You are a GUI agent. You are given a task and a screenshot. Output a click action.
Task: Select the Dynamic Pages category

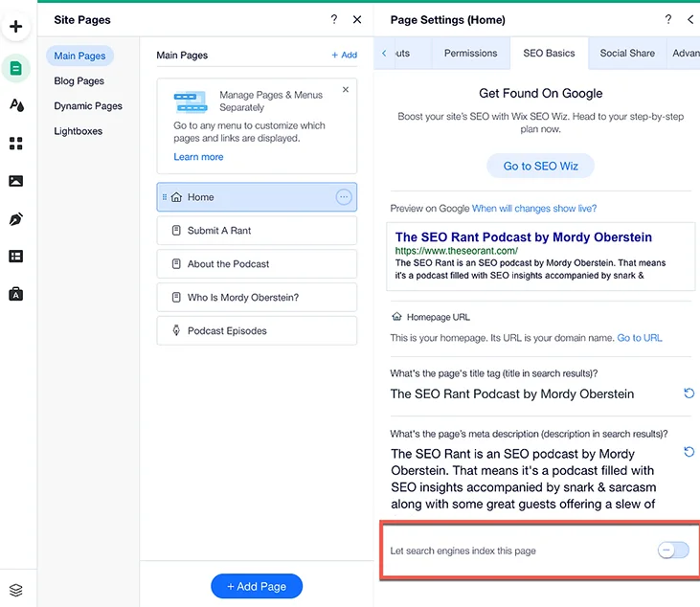[x=88, y=105]
